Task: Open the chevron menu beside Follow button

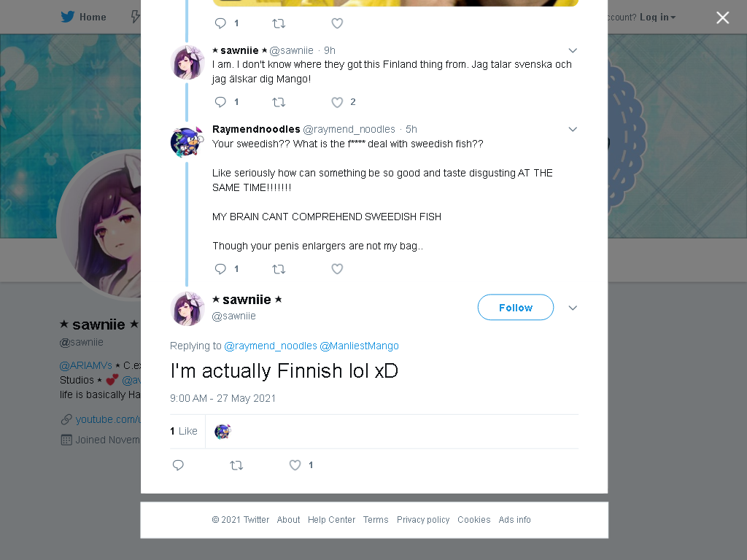Action: pyautogui.click(x=573, y=308)
